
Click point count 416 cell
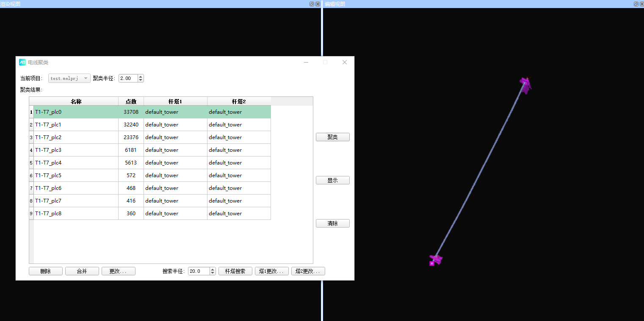point(131,201)
